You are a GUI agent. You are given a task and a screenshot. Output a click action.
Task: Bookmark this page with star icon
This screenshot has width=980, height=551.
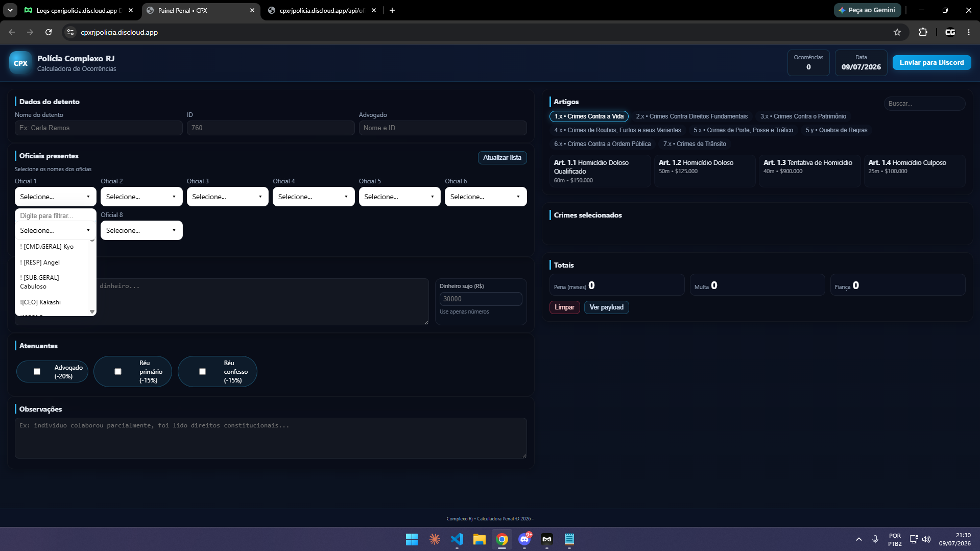[x=897, y=32]
